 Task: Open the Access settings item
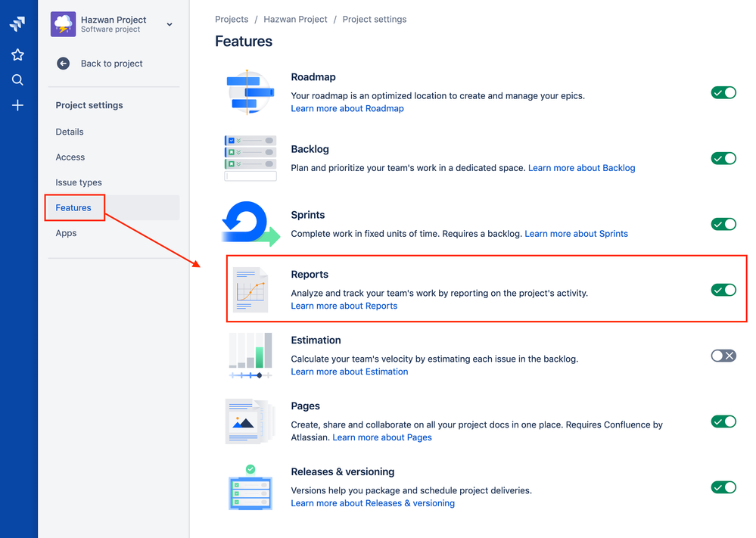pos(70,157)
